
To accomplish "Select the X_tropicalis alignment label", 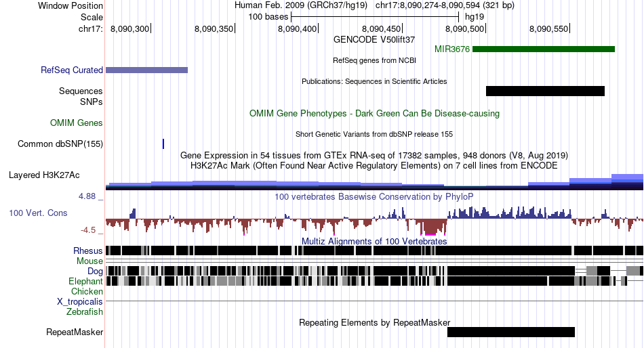I will (80, 302).
